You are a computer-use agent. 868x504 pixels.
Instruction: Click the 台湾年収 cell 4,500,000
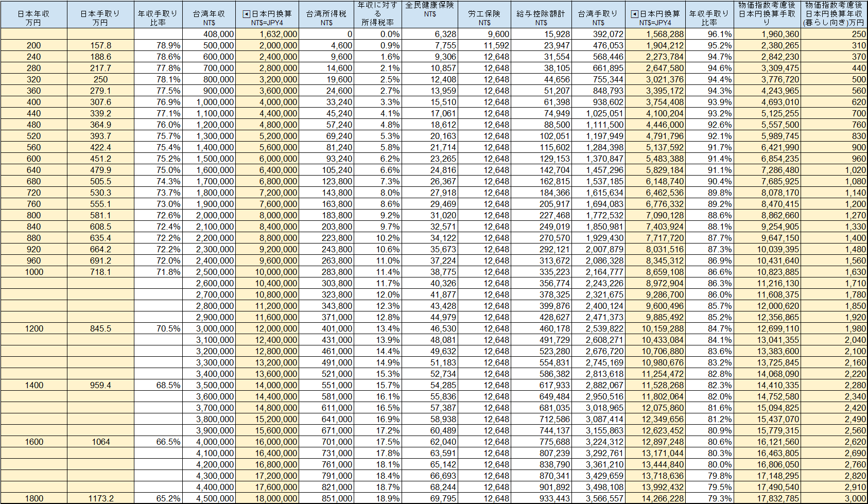pyautogui.click(x=209, y=498)
